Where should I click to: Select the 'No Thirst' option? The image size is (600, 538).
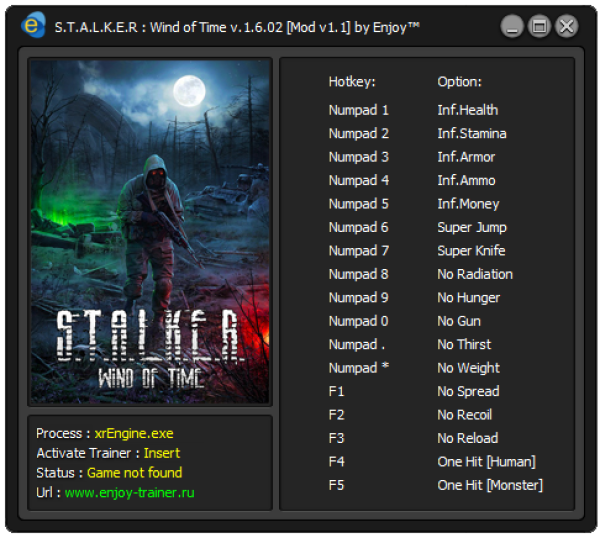pos(464,344)
